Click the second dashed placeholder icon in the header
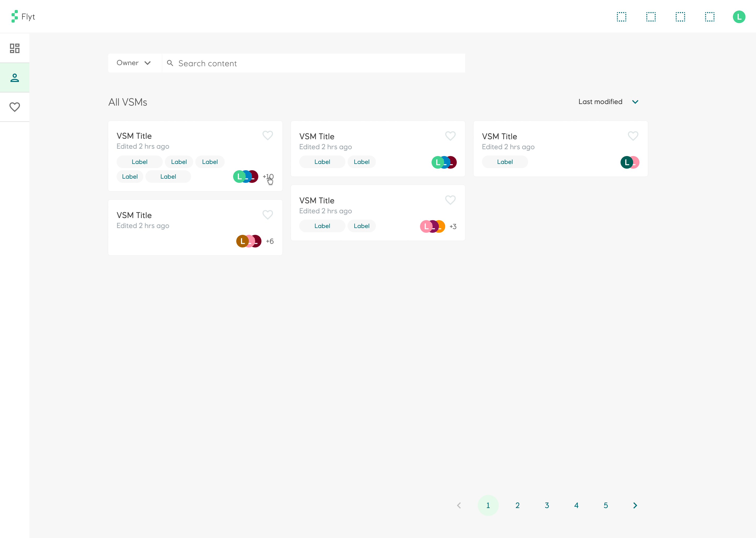Image resolution: width=756 pixels, height=538 pixels. pos(651,17)
